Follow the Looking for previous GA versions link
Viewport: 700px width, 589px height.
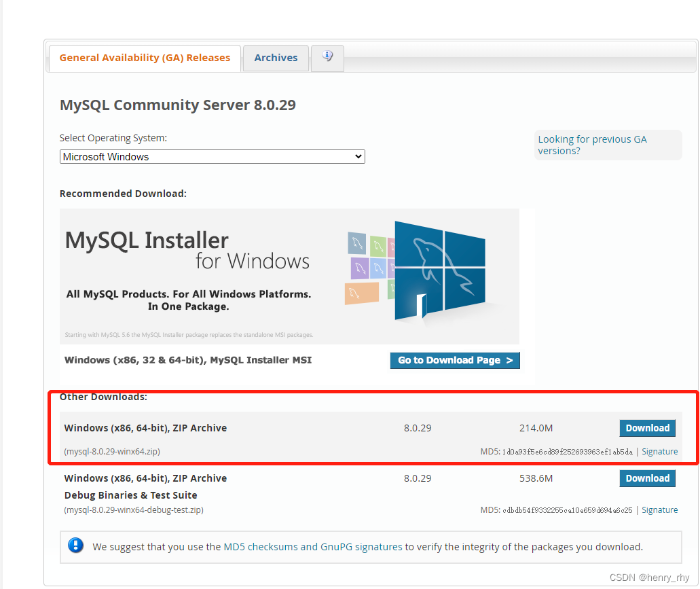click(x=592, y=145)
